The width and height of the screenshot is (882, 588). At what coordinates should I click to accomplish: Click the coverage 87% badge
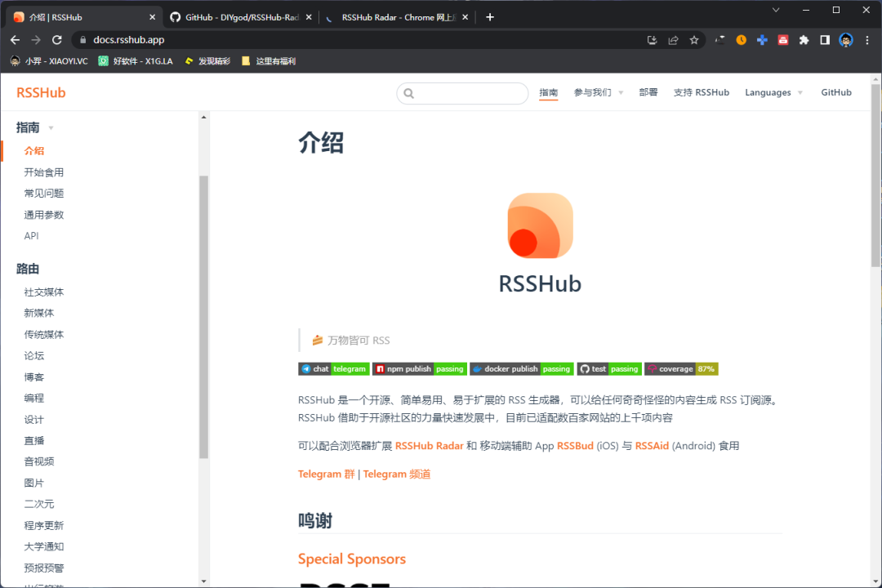pyautogui.click(x=681, y=368)
